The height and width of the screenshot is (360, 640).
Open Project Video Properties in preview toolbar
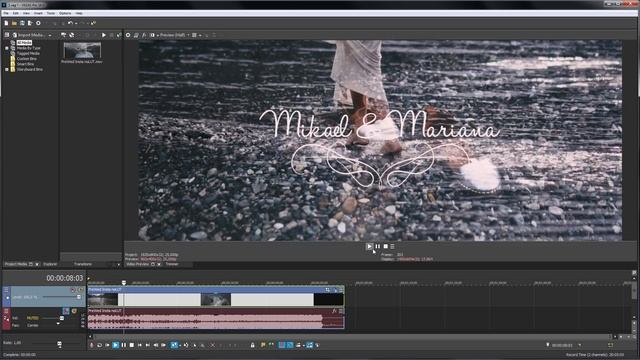coord(128,35)
